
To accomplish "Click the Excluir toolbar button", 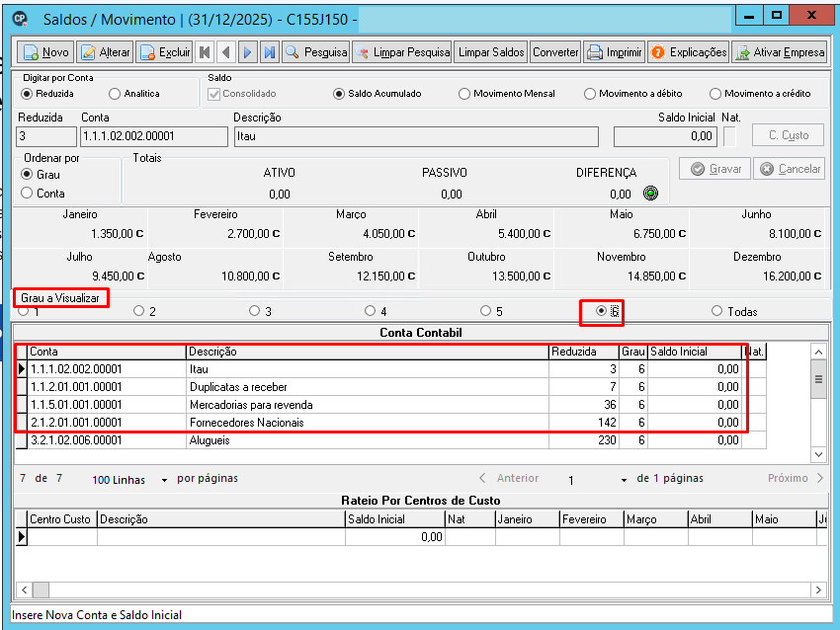I will click(164, 52).
